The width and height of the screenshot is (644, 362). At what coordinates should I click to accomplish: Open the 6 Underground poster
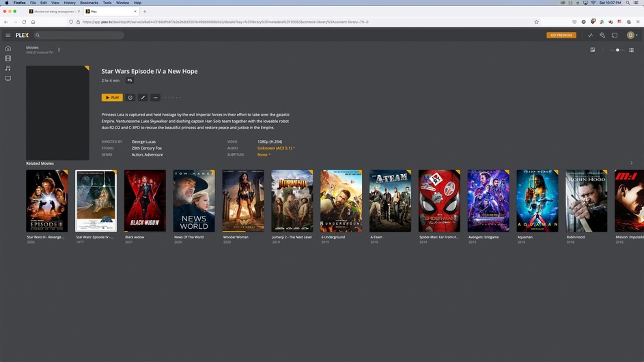click(x=341, y=201)
